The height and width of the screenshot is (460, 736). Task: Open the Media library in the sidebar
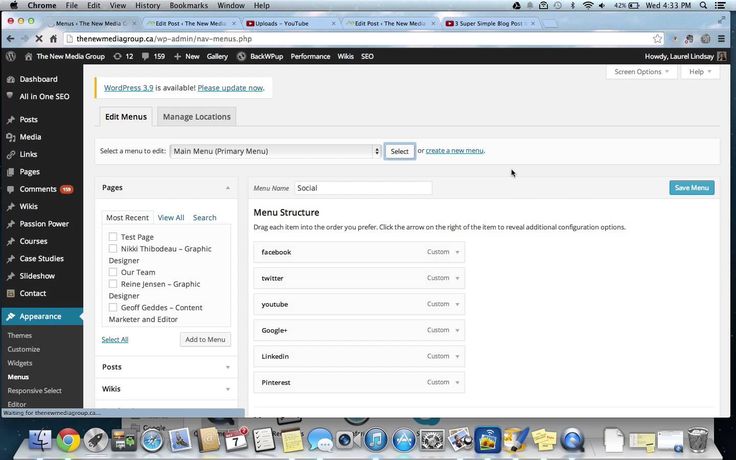pos(30,137)
